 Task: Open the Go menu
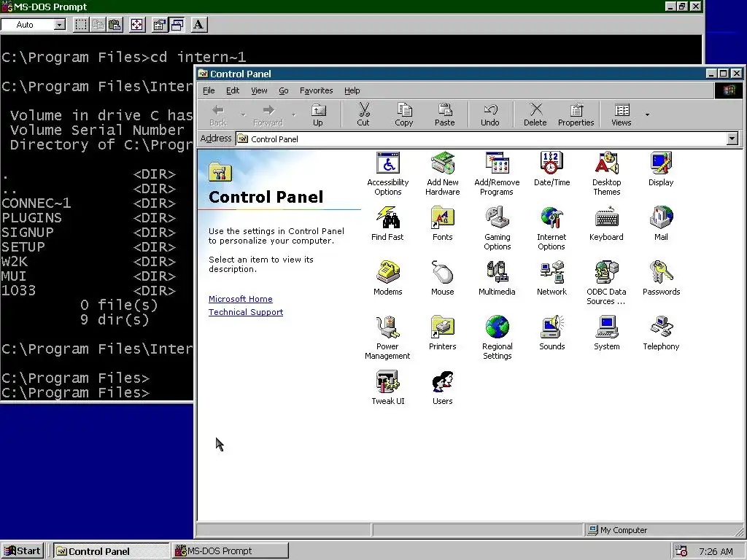[x=284, y=90]
